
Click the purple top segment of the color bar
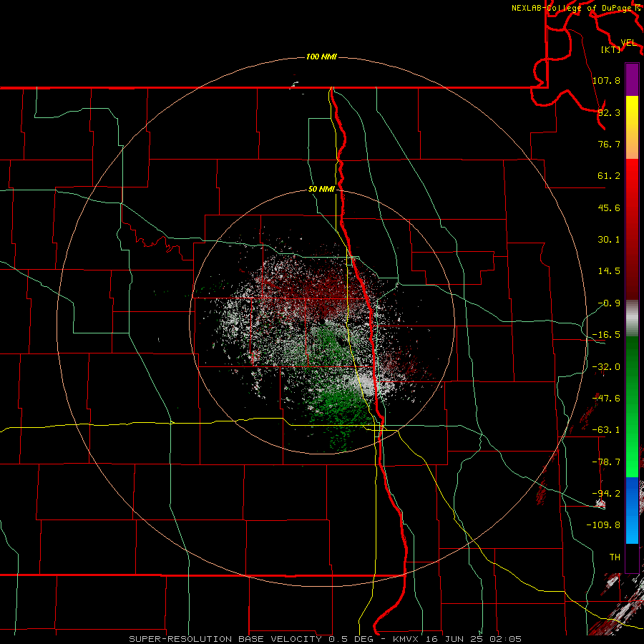click(632, 79)
